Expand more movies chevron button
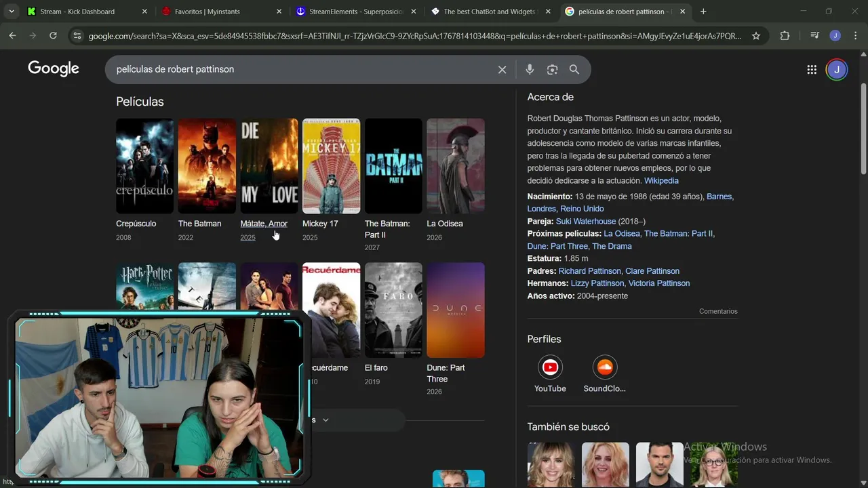 pyautogui.click(x=325, y=420)
